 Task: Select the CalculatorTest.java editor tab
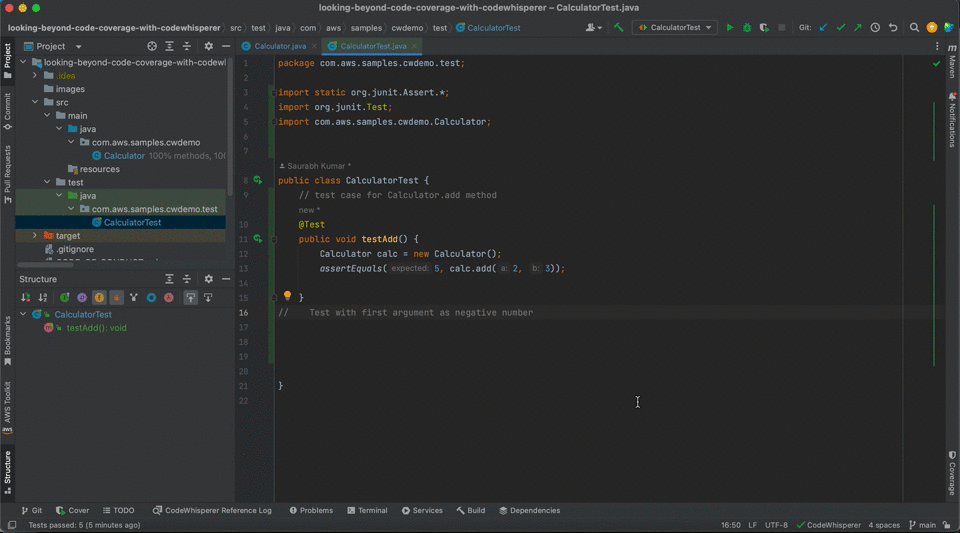[x=373, y=47]
